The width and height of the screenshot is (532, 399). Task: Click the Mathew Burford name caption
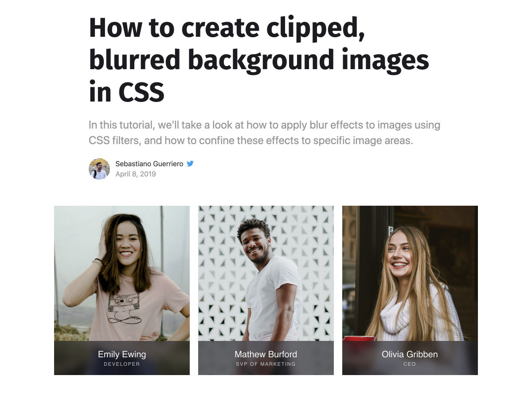point(266,354)
